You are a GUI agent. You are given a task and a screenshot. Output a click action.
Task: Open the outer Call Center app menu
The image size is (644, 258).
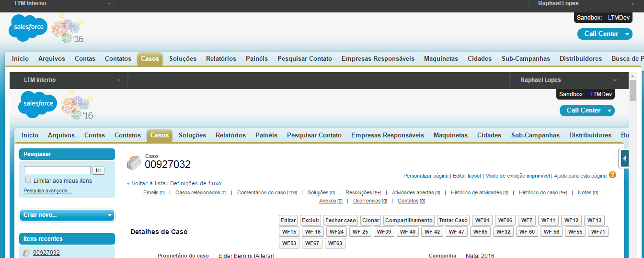(605, 34)
